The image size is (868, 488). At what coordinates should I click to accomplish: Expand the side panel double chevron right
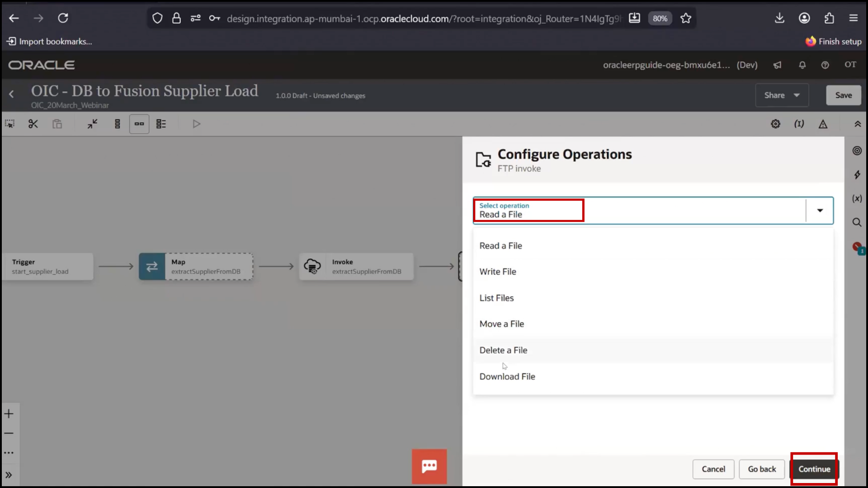[x=9, y=475]
